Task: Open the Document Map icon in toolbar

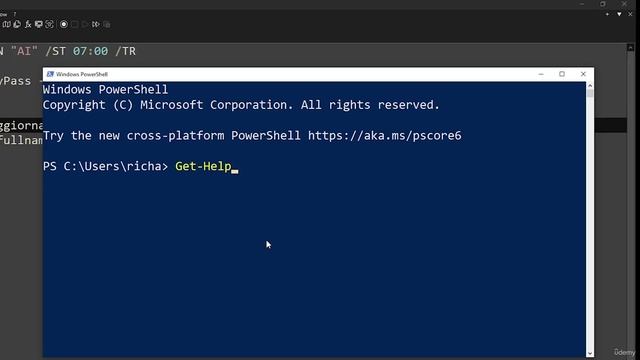Action: pos(7,24)
